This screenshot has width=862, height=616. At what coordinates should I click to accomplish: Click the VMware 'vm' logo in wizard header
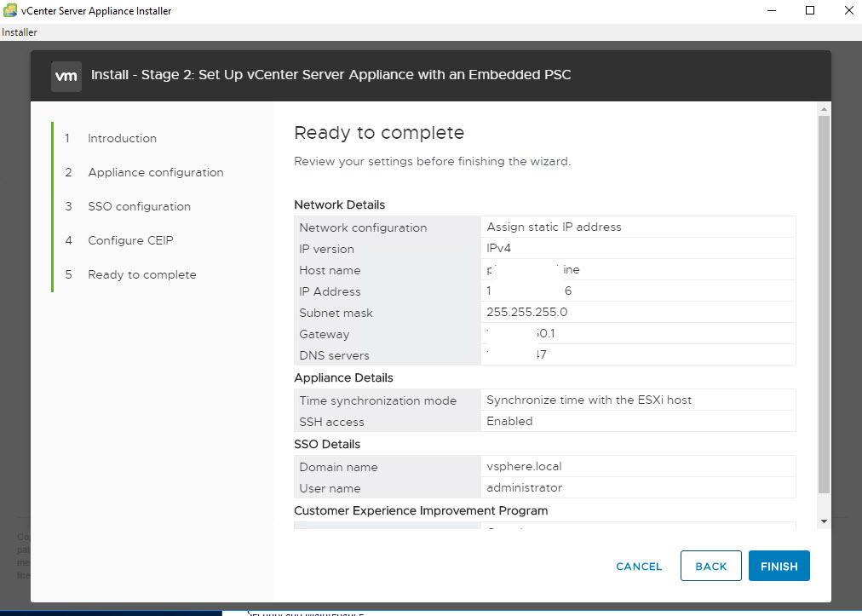coord(66,75)
